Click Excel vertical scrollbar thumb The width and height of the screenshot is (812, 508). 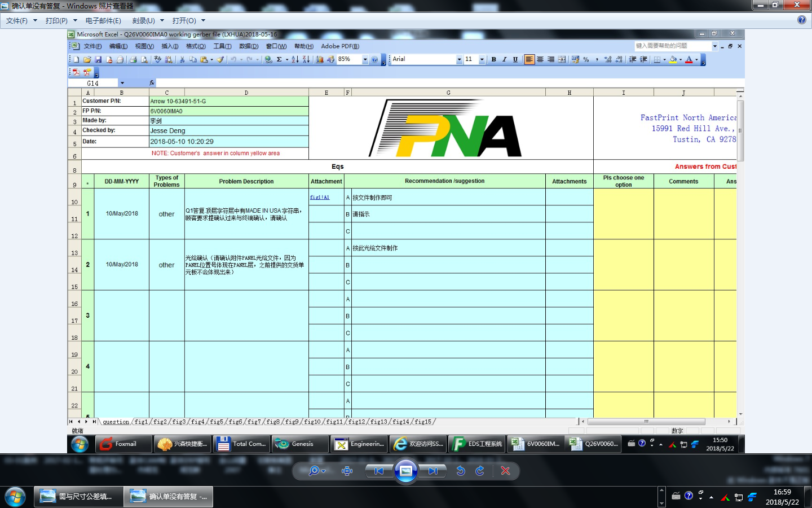(740, 130)
